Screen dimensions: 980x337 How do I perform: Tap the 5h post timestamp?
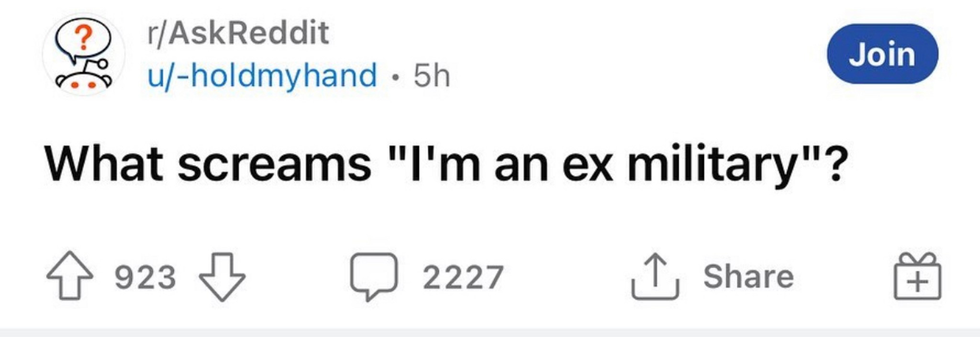click(x=432, y=76)
